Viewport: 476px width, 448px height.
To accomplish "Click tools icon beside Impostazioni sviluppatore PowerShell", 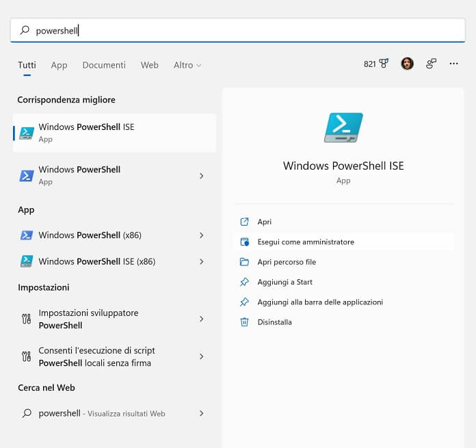I will coord(27,319).
